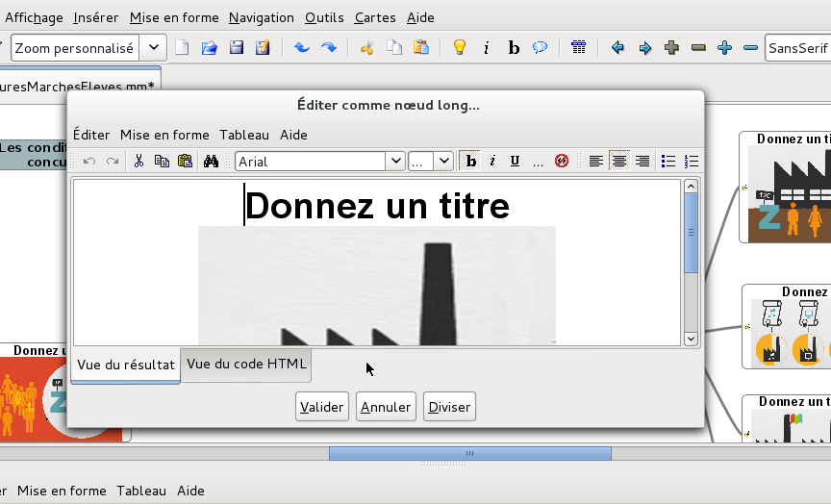Screen dimensions: 831x504
Task: Open the Zoom personnalisé dropdown
Action: pos(153,48)
